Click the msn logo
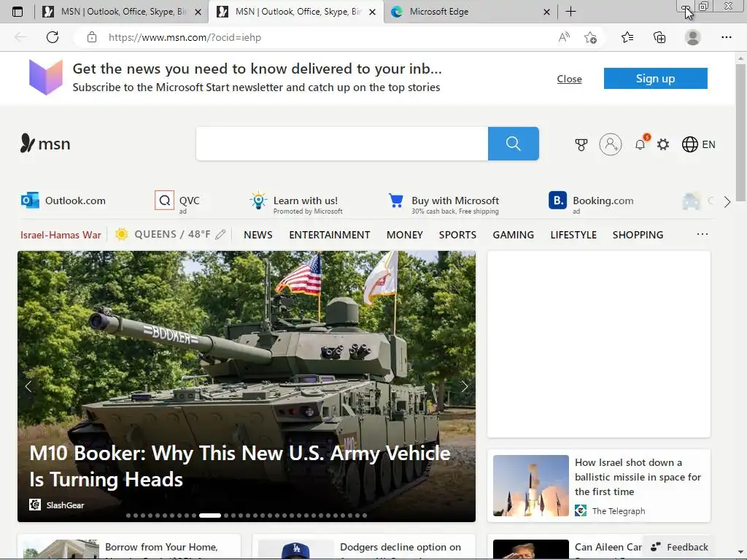Screen dimensions: 747x560 [x=45, y=144]
